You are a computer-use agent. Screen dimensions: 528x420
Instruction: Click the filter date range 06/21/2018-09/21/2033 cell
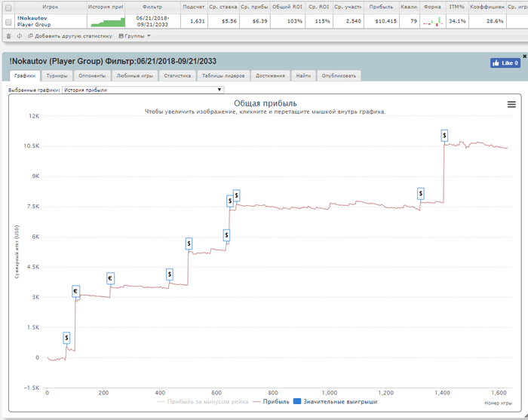152,21
